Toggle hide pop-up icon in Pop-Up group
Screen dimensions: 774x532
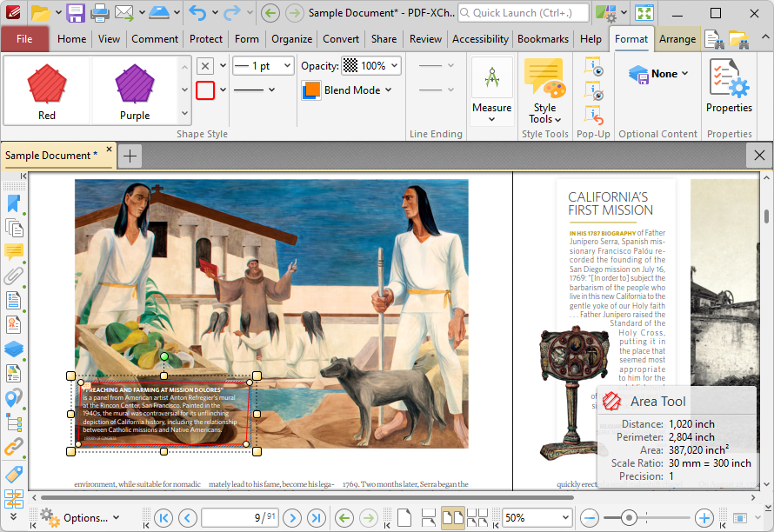coord(593,90)
